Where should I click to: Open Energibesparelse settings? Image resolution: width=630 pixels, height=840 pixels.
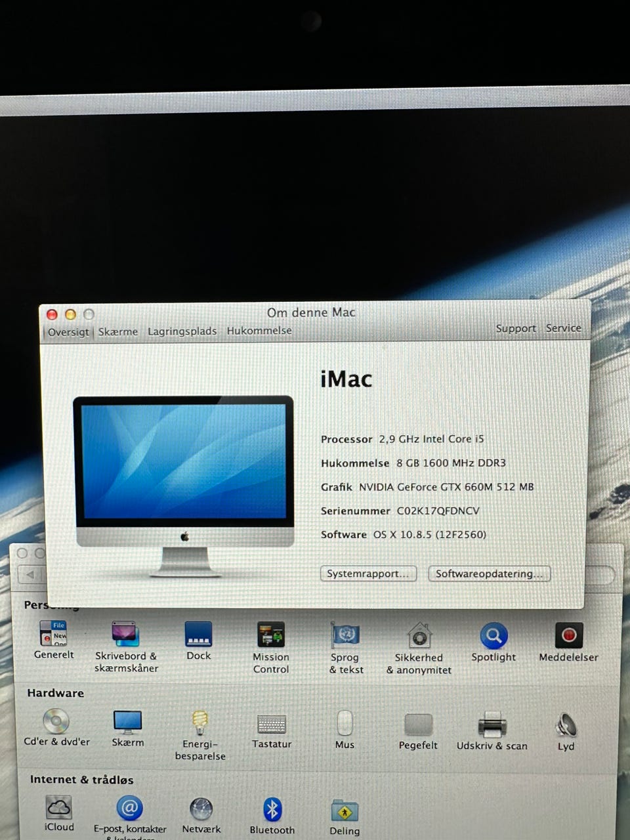point(200,735)
